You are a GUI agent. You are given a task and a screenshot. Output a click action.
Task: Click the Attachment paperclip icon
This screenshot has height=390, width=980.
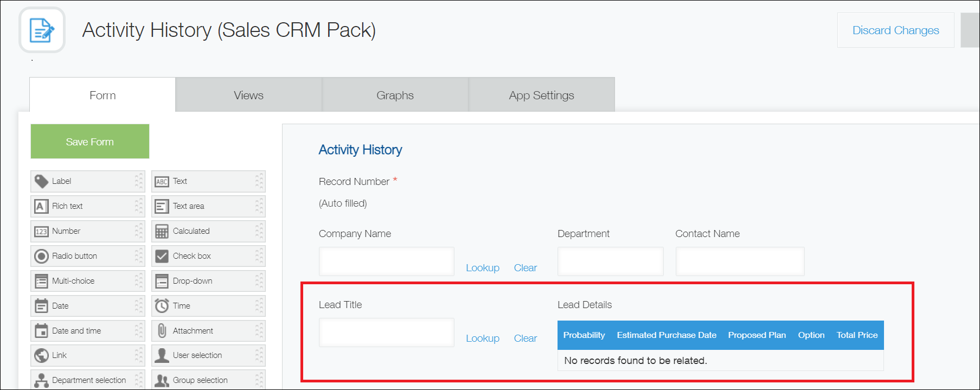tap(162, 331)
